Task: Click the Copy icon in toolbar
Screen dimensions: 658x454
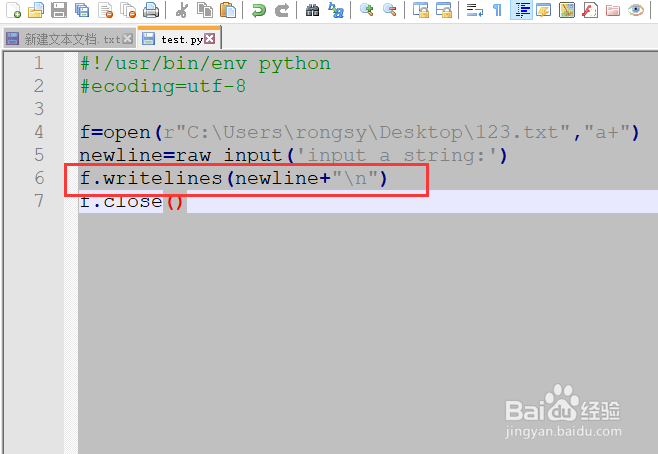Action: click(x=205, y=10)
